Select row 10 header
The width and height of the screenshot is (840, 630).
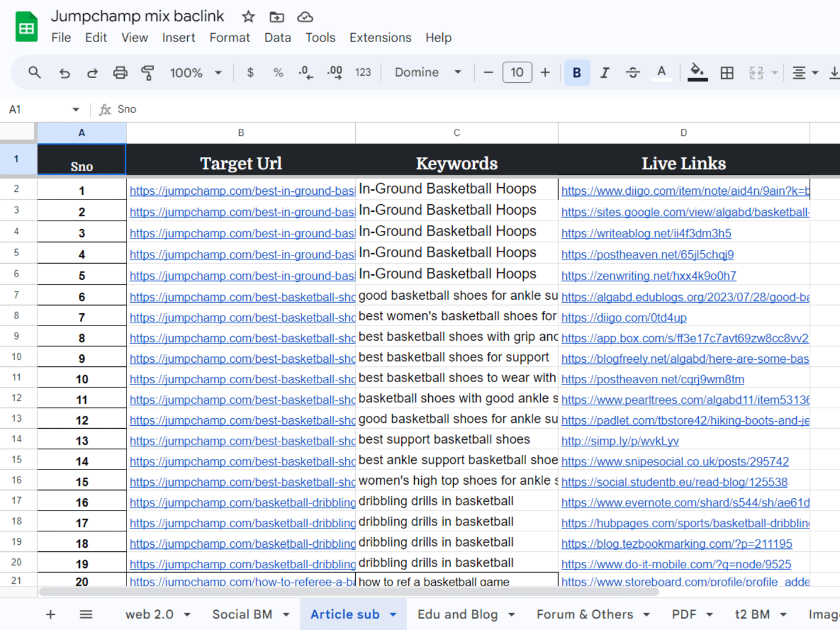16,357
